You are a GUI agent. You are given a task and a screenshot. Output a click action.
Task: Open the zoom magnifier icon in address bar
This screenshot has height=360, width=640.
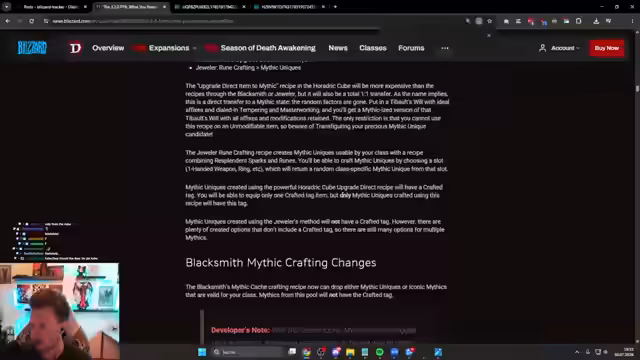pyautogui.click(x=468, y=21)
